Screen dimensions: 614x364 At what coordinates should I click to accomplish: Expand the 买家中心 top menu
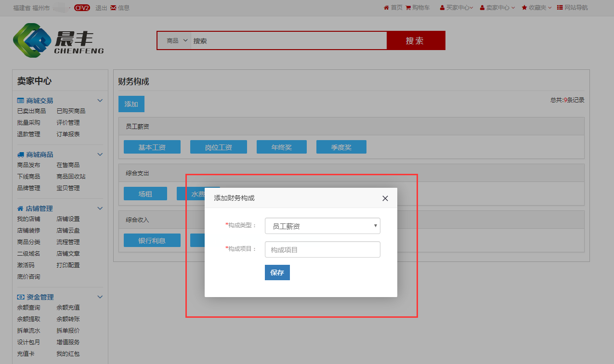pos(457,8)
